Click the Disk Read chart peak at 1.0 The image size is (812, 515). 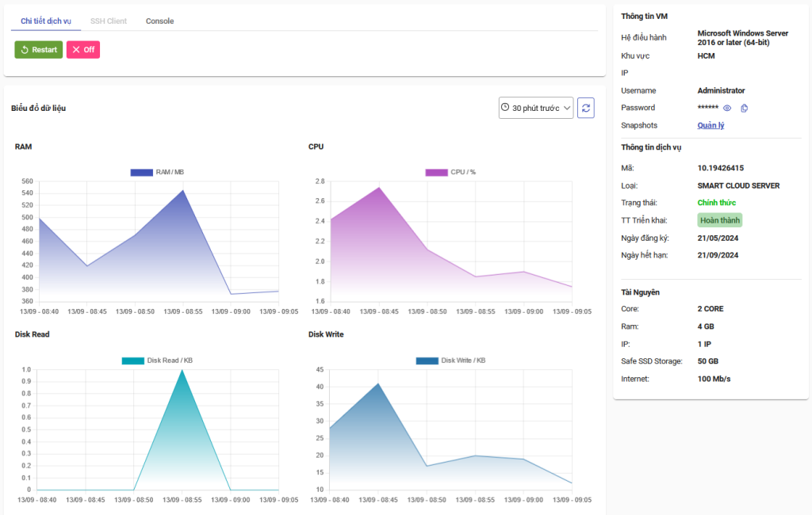pos(182,370)
